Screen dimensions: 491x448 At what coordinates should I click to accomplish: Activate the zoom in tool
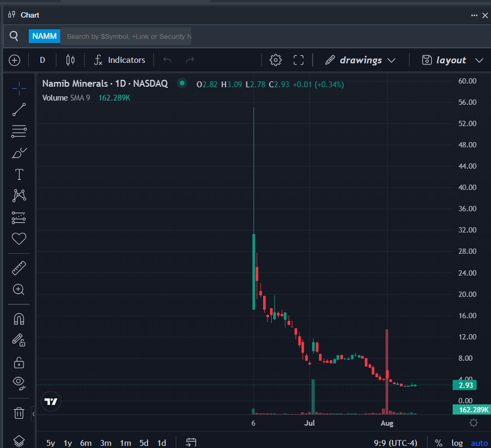click(19, 289)
